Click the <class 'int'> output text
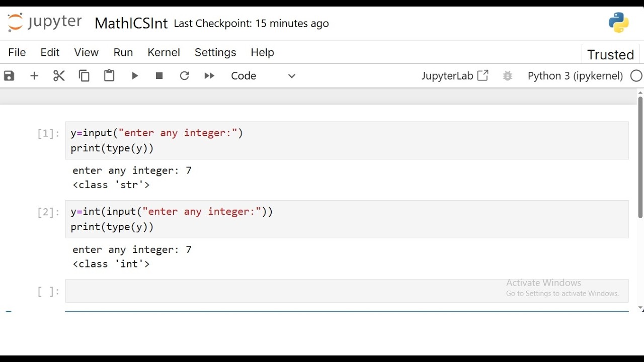The image size is (644, 362). pyautogui.click(x=111, y=264)
